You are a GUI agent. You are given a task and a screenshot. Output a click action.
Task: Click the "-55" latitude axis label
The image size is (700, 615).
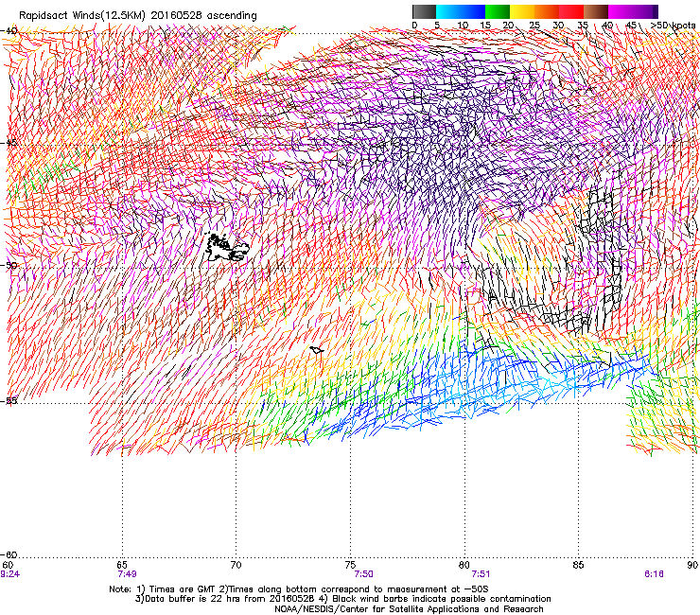(x=9, y=401)
